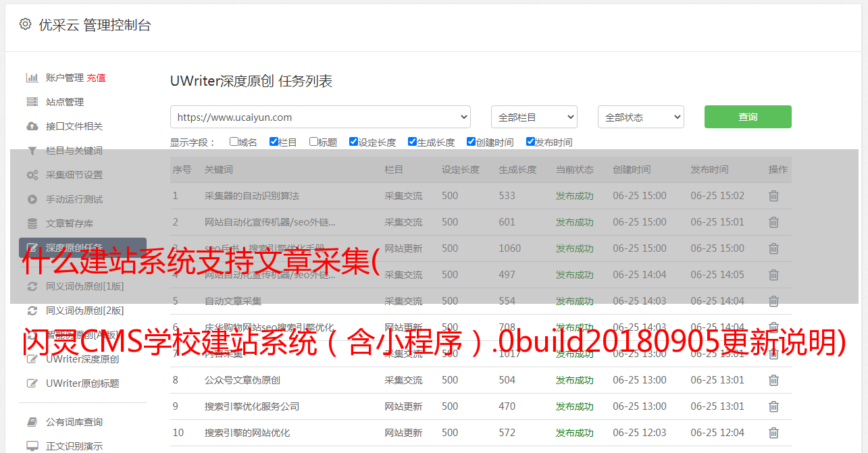Toggle the 发布时间 checkbox

(x=530, y=142)
